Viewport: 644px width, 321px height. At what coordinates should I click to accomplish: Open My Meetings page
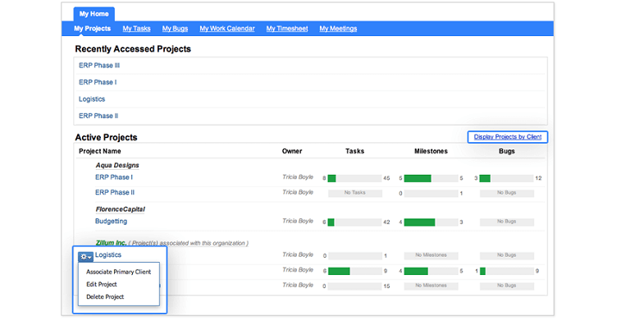click(338, 29)
